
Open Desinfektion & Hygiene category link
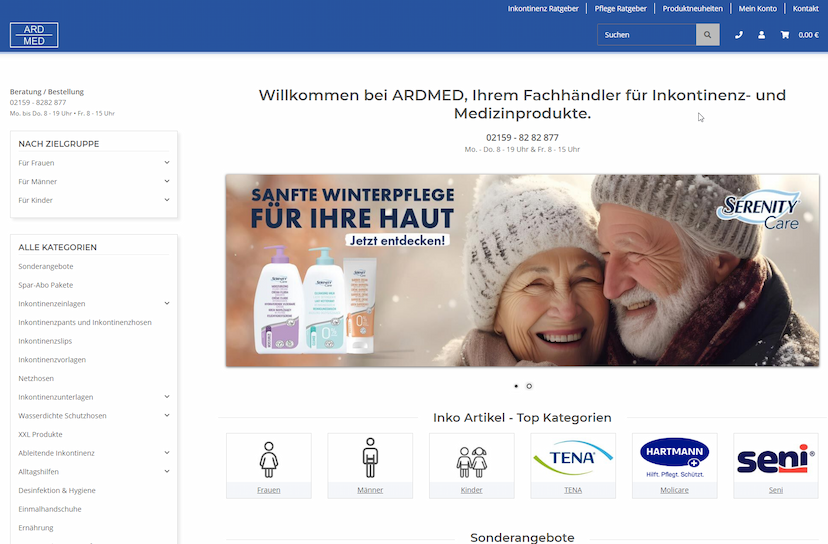57,490
